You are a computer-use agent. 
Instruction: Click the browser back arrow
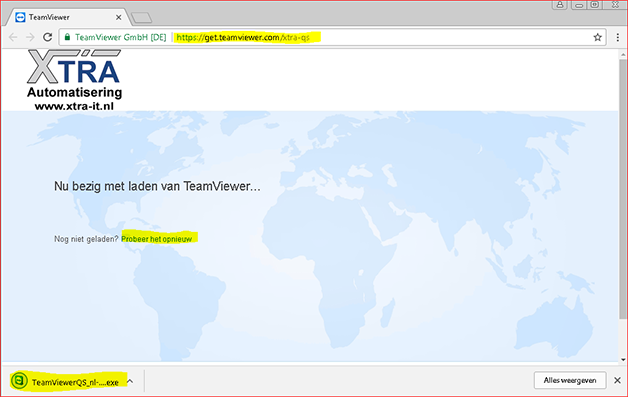pyautogui.click(x=13, y=37)
